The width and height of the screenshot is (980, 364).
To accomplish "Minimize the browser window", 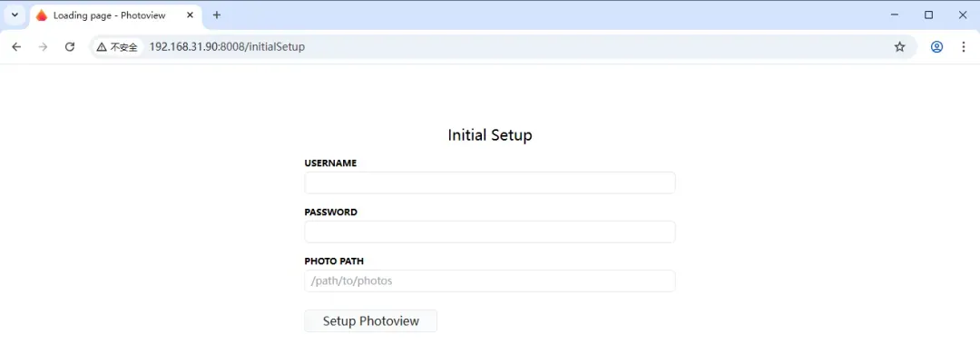I will pyautogui.click(x=895, y=15).
